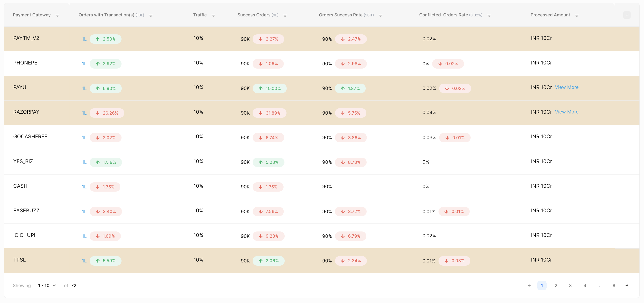Go to the next page arrow
Screen dimensions: 644x303
[627, 285]
